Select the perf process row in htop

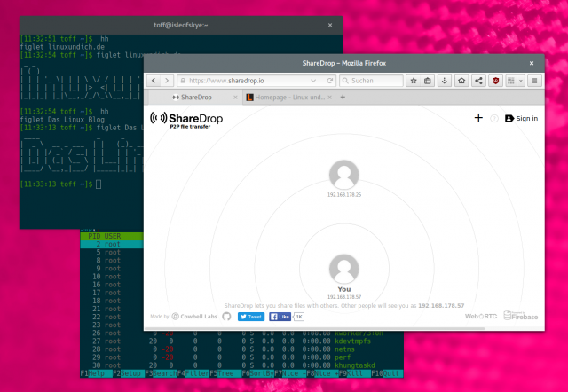coord(241,357)
